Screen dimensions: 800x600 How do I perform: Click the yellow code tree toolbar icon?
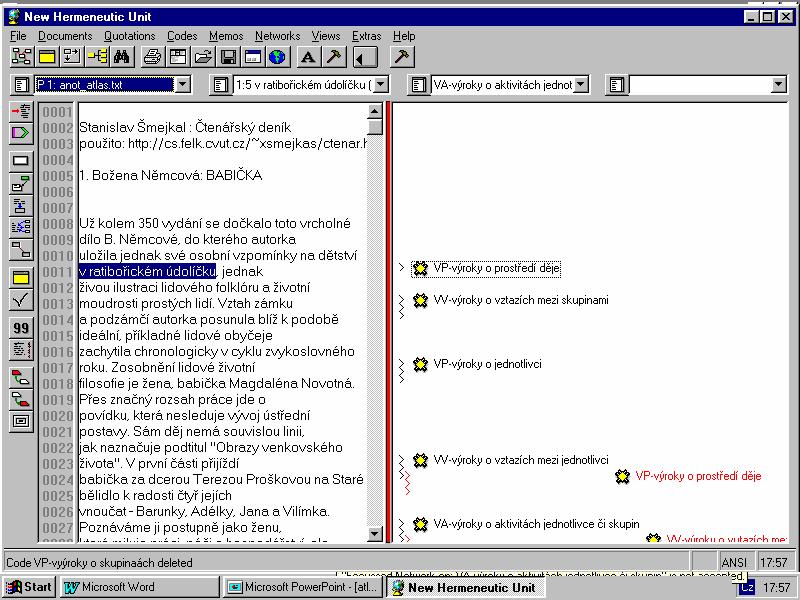tap(97, 57)
